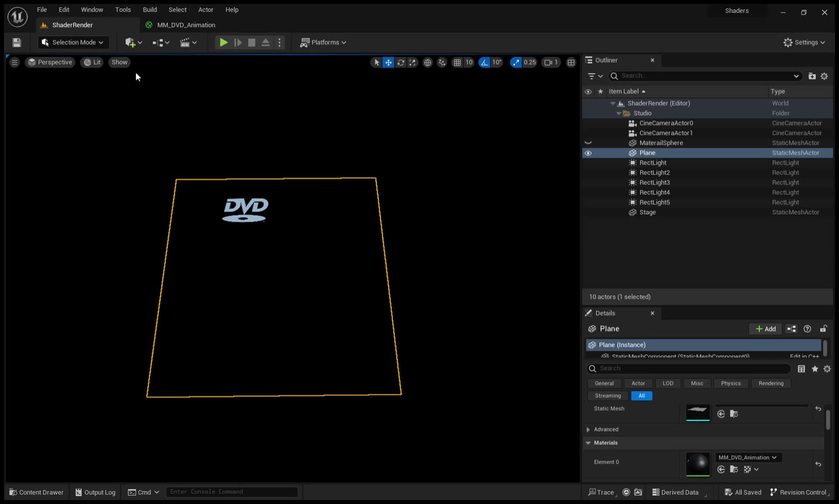The width and height of the screenshot is (839, 504).
Task: Open surface snapping options
Action: 442,62
